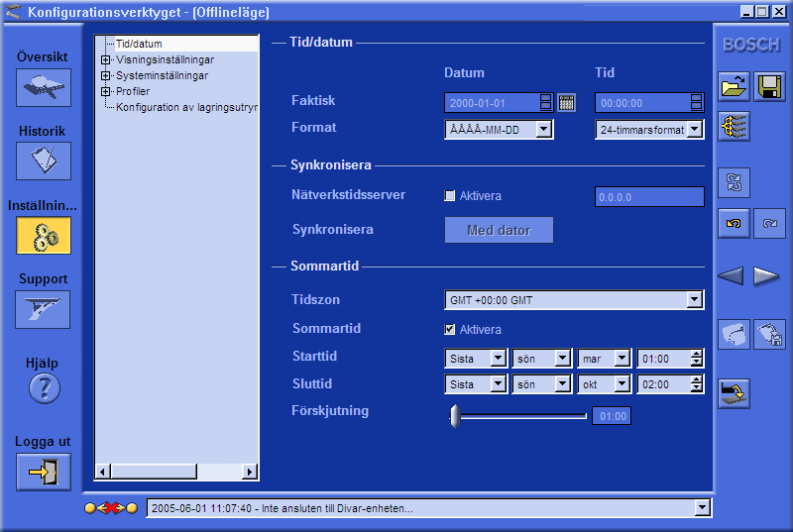Viewport: 793px width, 532px height.
Task: Click the greyed drive-with-floppy icon
Action: point(770,334)
